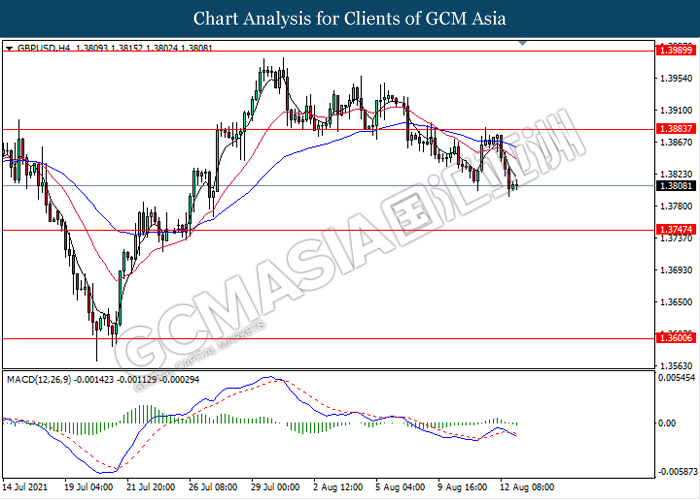Click the 1.38230 price scale value

pos(676,174)
